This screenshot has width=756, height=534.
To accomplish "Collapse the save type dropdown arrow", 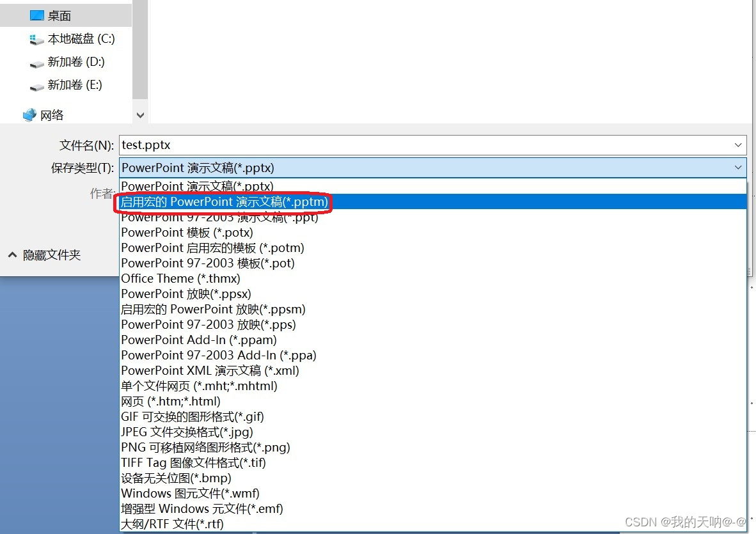I will click(738, 168).
